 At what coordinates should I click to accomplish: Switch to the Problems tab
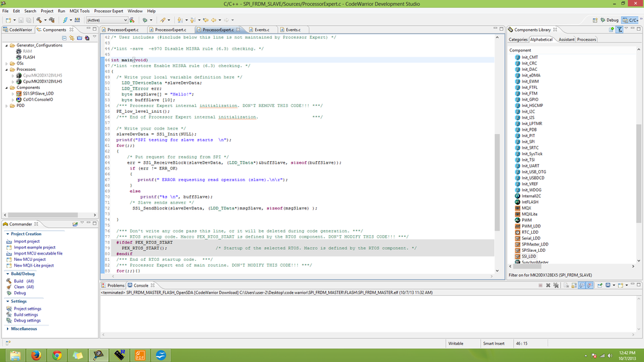[113, 285]
